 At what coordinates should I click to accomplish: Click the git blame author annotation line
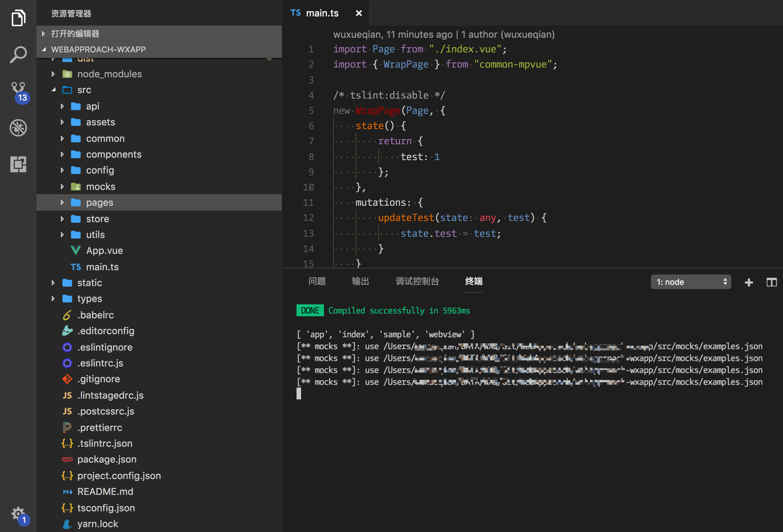pyautogui.click(x=443, y=34)
